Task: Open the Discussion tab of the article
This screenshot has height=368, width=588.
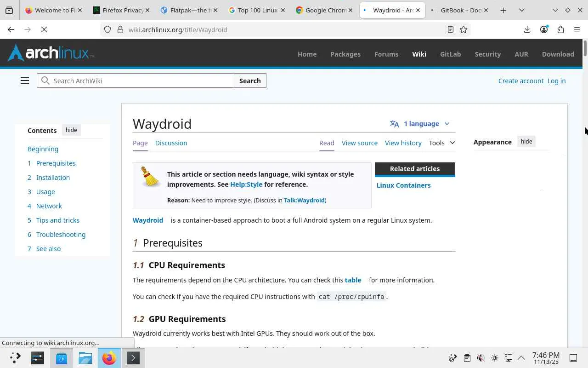Action: click(x=171, y=143)
